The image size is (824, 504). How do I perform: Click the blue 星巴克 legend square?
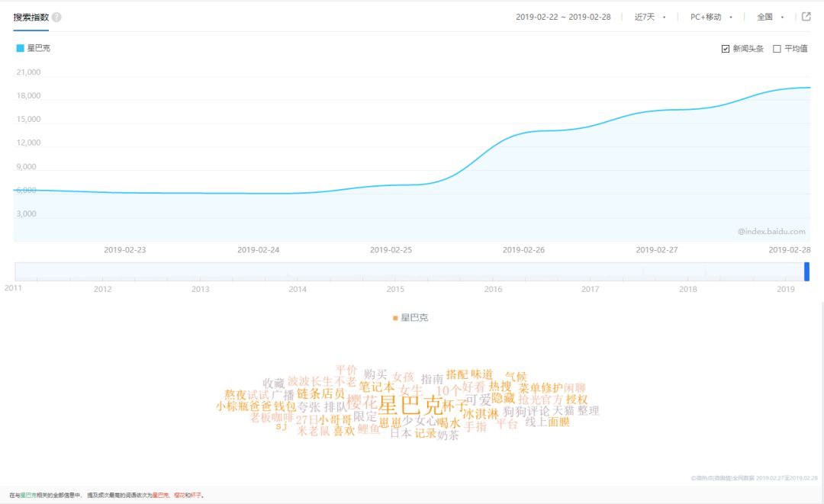click(x=20, y=48)
